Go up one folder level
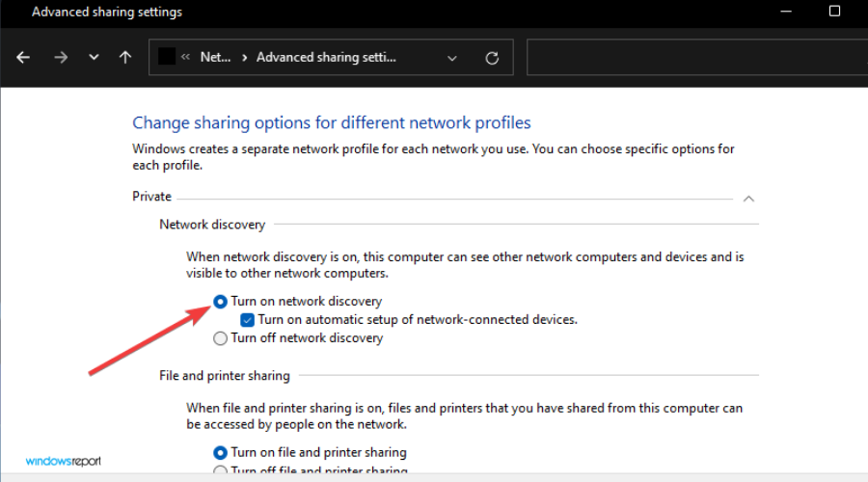 (125, 57)
